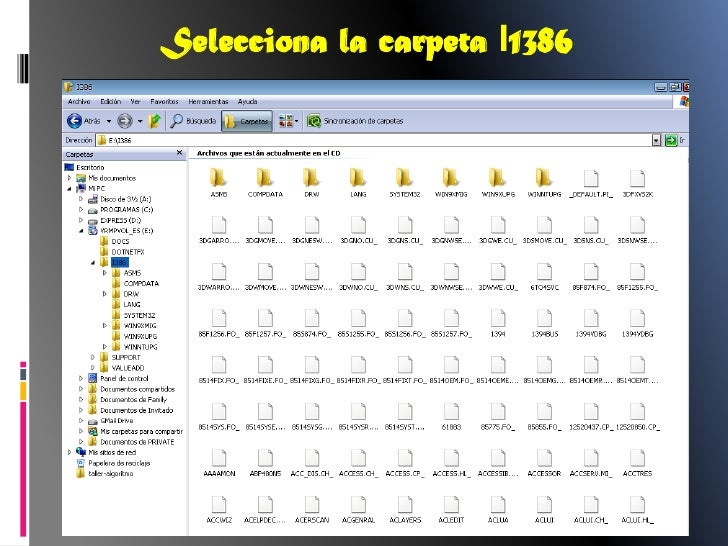The width and height of the screenshot is (728, 546).
Task: Collapse the XRMPVOL_ES (E:) drive node
Action: click(x=81, y=231)
